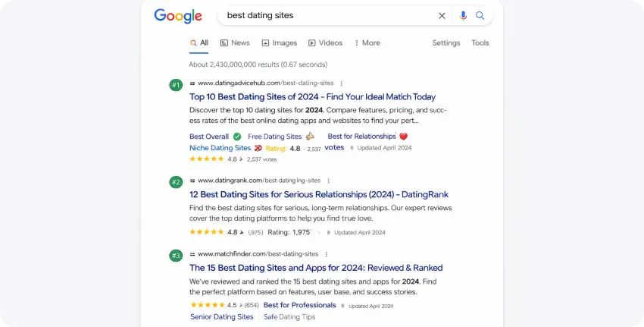The width and height of the screenshot is (644, 327).
Task: Clear the search box with X icon
Action: (442, 16)
